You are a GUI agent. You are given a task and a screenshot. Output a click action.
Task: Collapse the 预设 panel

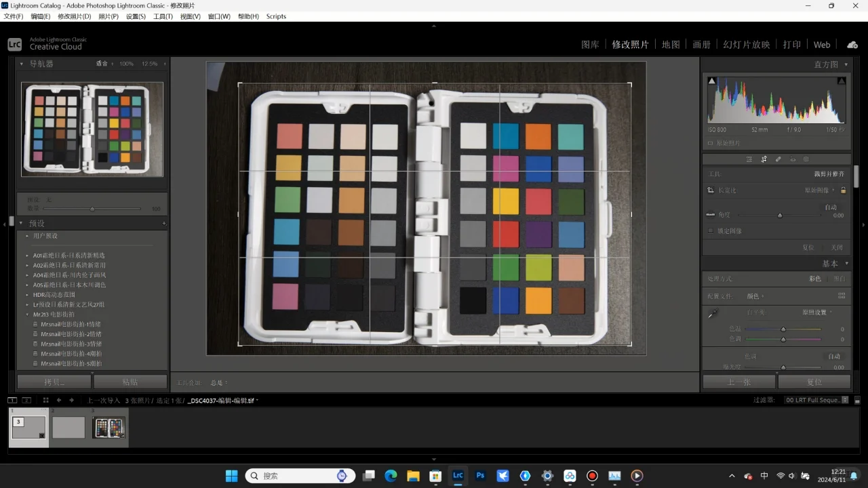22,224
